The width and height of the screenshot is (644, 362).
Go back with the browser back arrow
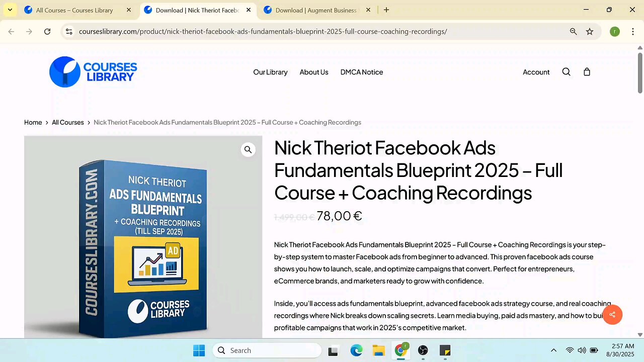[11, 32]
